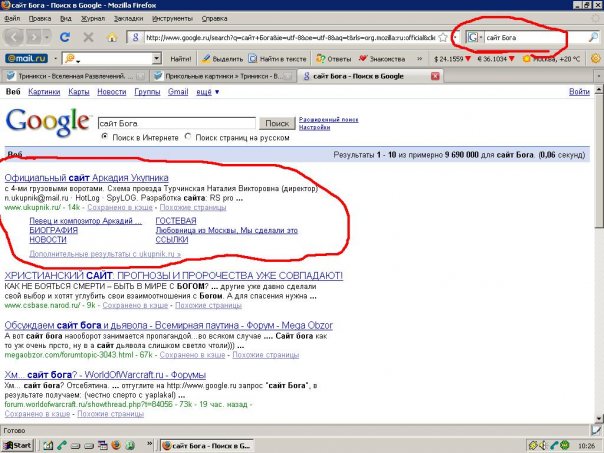Stop loading with the X toolbar icon
Screen dimensions: 604x453
coord(89,37)
